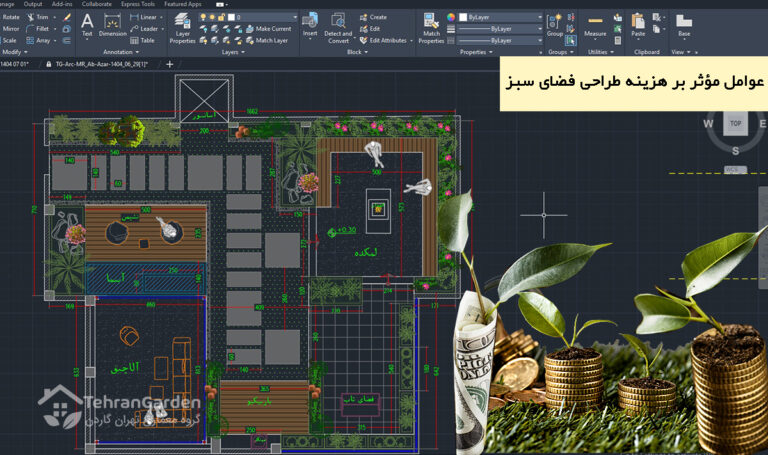Switch to the Collaborate tab

point(96,4)
